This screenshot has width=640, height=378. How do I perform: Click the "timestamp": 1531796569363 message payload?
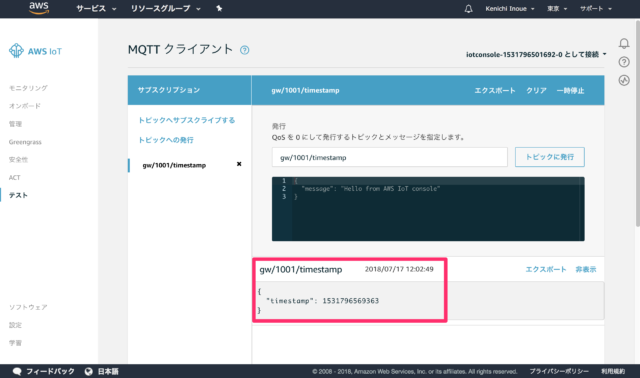click(322, 301)
